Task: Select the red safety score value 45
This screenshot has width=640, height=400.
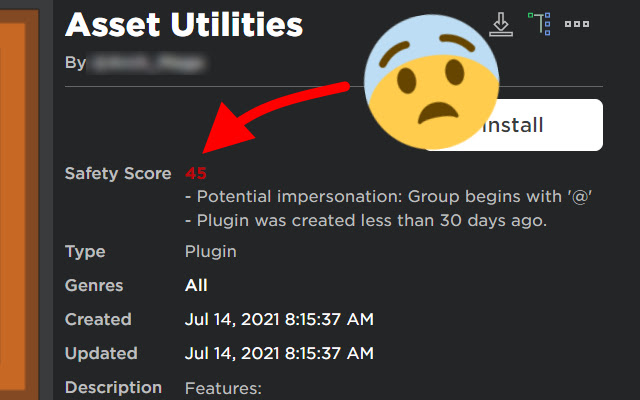Action: (196, 173)
